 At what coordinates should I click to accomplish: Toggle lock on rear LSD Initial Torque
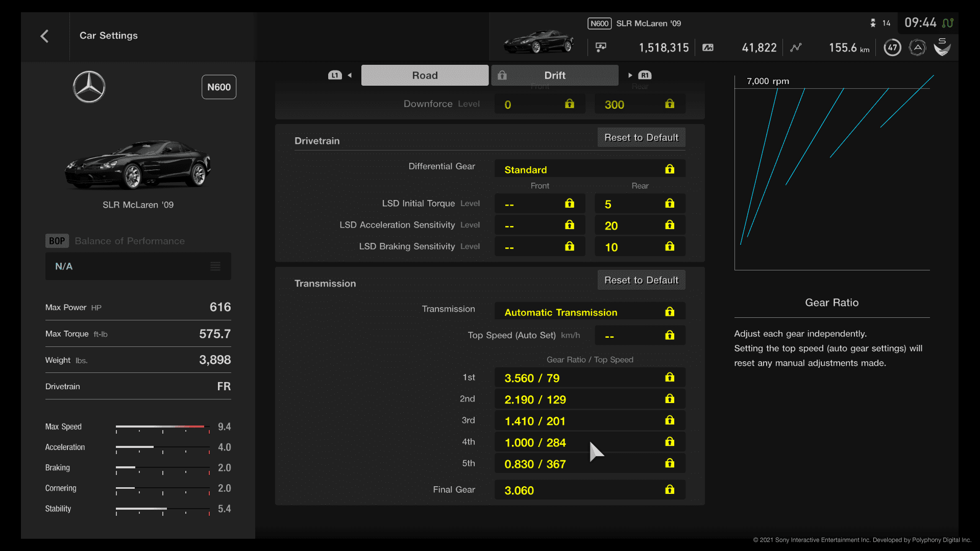pyautogui.click(x=670, y=204)
